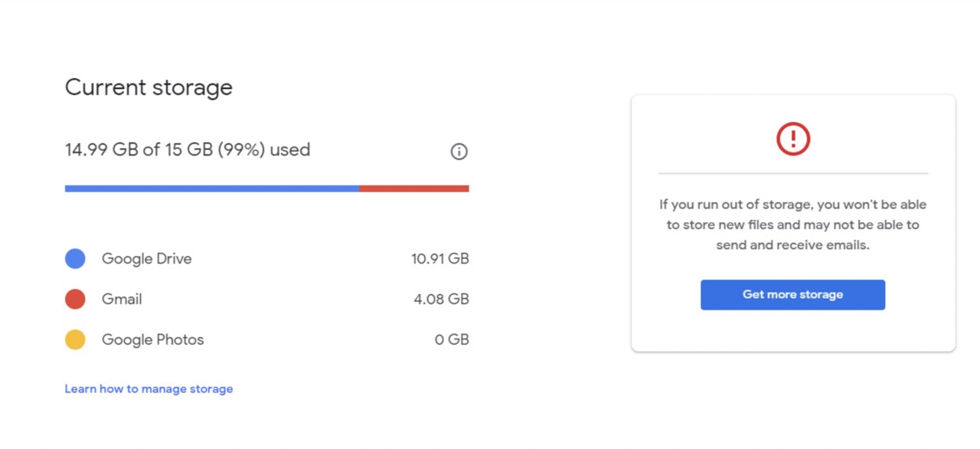Click the Current storage heading

tap(149, 87)
